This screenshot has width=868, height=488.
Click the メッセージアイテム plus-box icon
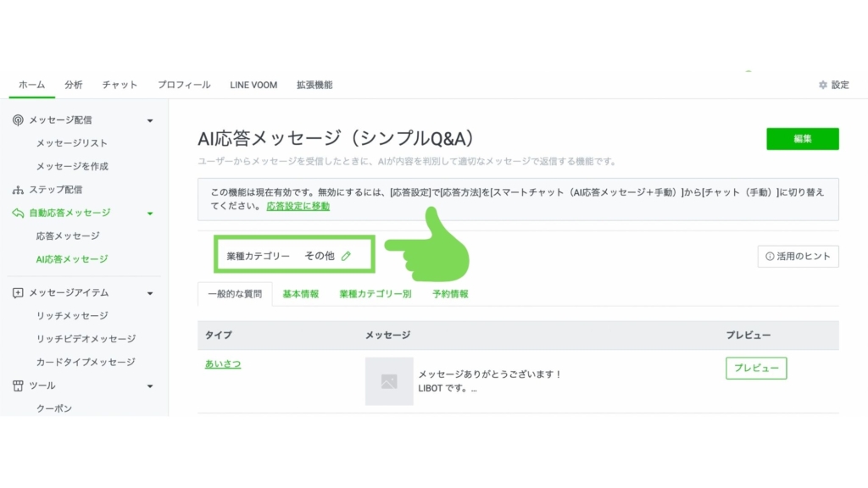point(18,293)
